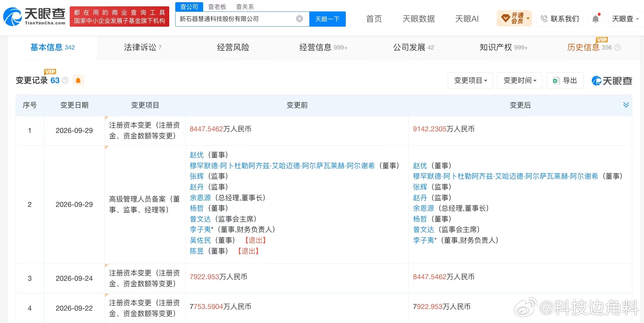Open the 变更时间 filter dropdown
The width and height of the screenshot is (644, 323).
pyautogui.click(x=519, y=80)
